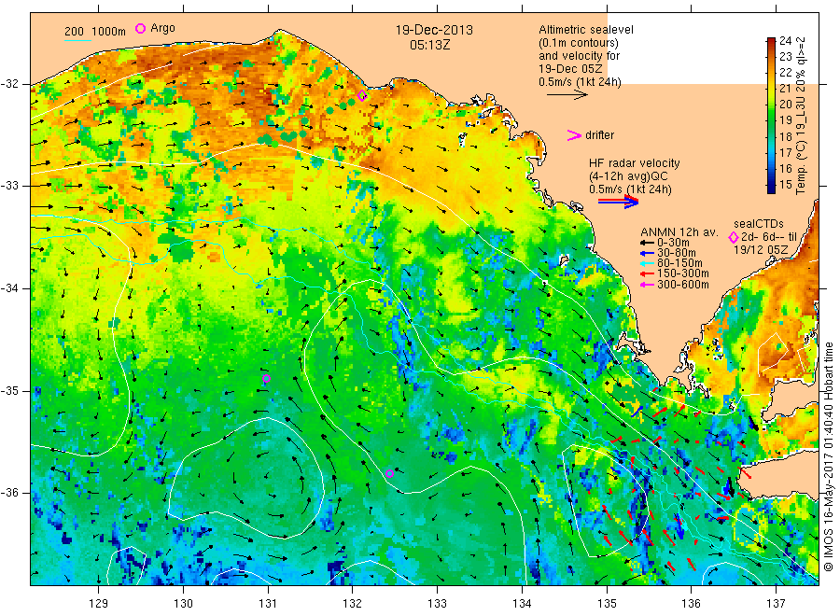Image resolution: width=840 pixels, height=616 pixels.
Task: Click the 18 label on the colour bar
Action: [x=785, y=136]
